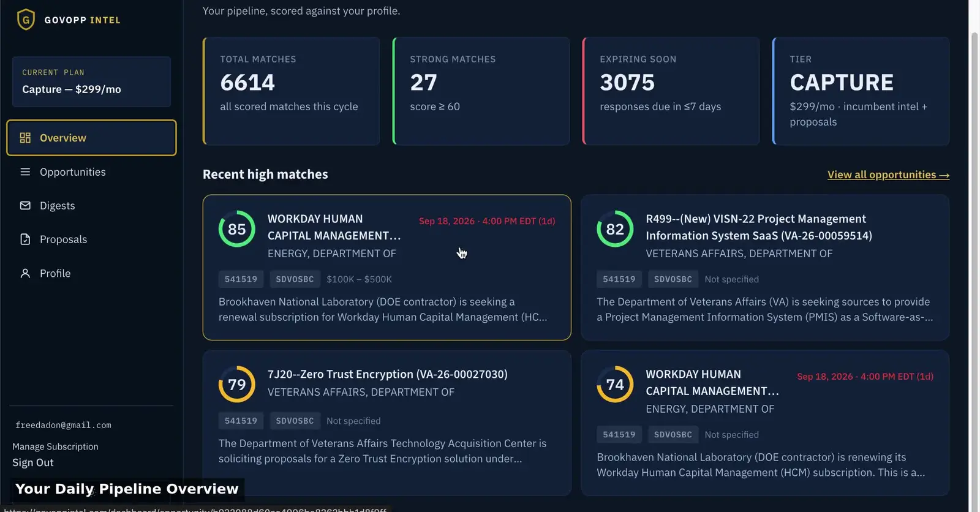
Task: Click the 541519 tag on Zero Trust card
Action: [x=241, y=421]
